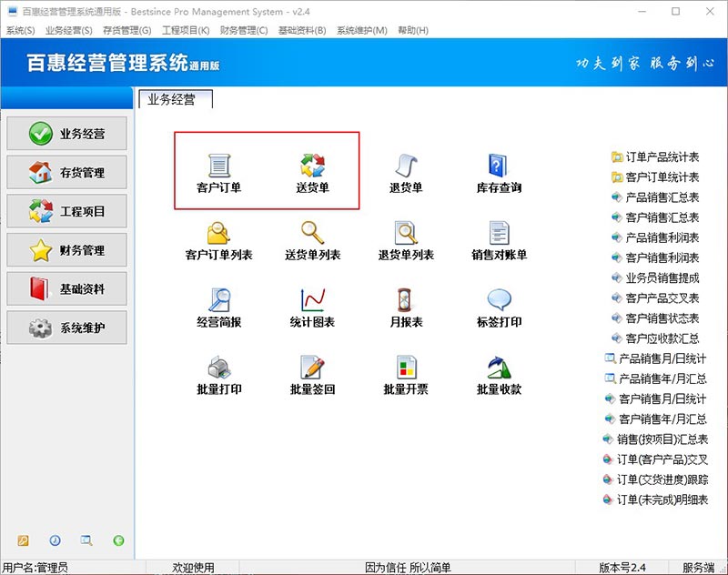Screen dimensions: 728x575
Task: Select the 业务经营 sidebar button
Action: tap(66, 134)
